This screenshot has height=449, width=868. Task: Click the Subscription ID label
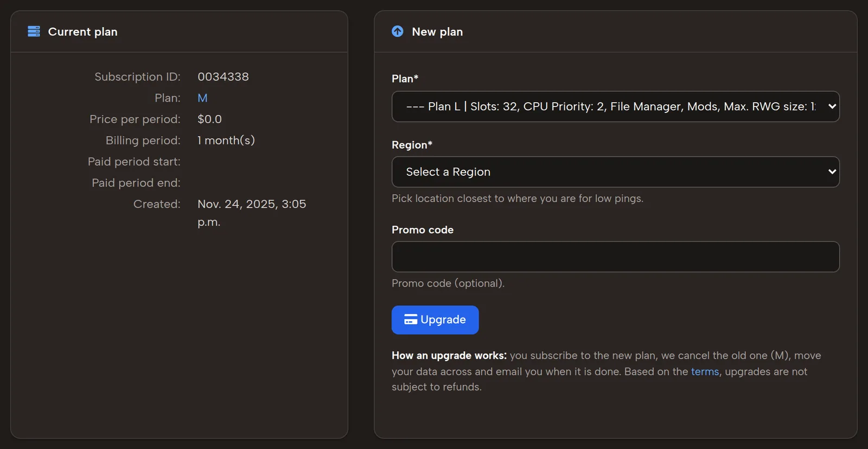137,77
